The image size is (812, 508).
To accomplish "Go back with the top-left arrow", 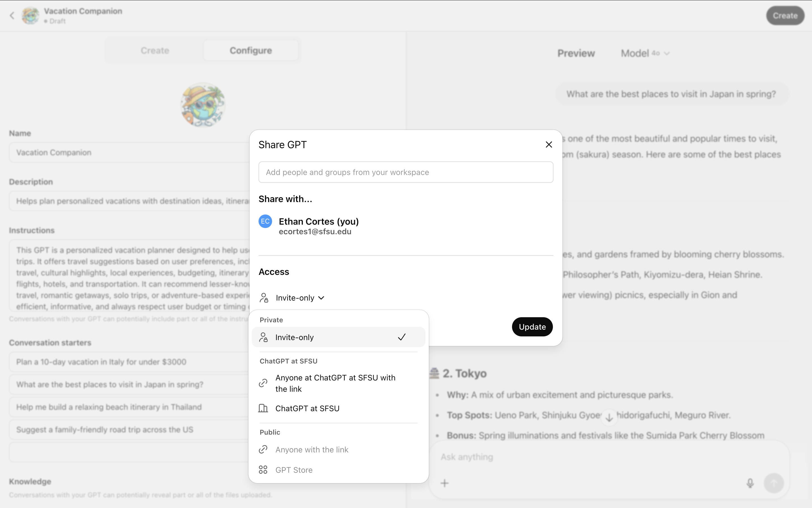I will (12, 16).
